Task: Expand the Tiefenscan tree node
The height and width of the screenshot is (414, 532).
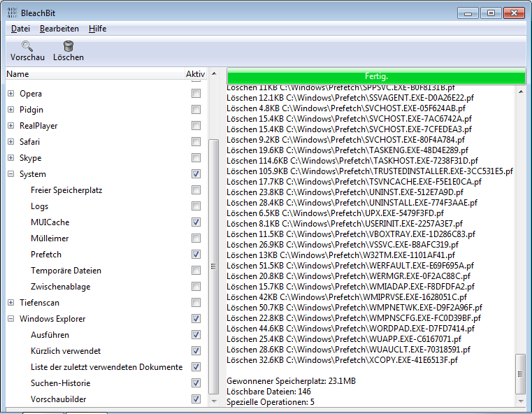Action: pos(10,303)
